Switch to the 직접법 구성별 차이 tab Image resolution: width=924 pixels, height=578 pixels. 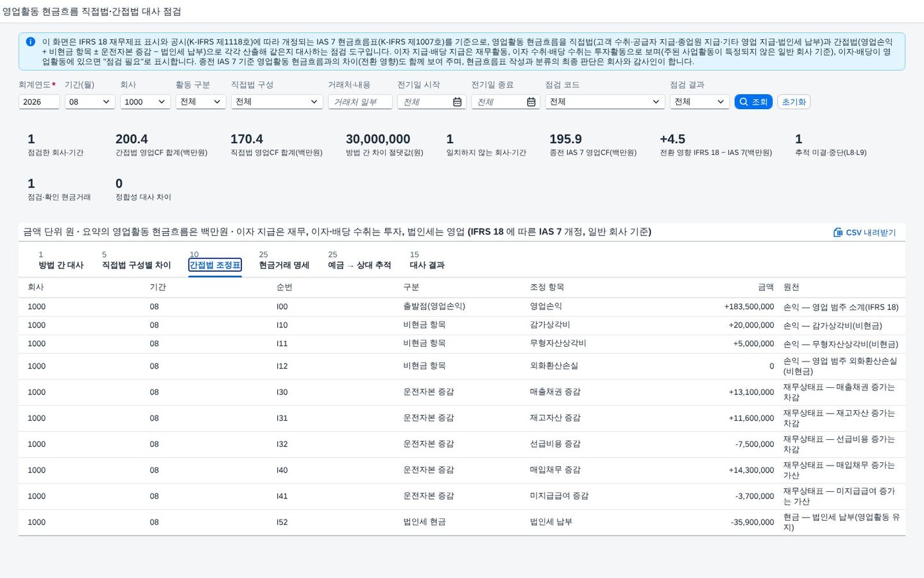136,260
